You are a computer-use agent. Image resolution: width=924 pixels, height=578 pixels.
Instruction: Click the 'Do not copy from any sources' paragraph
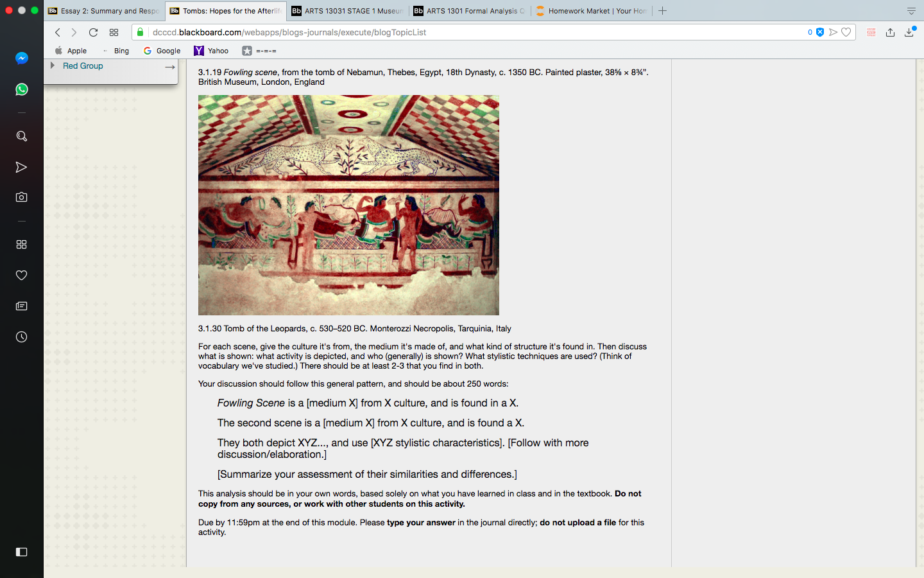420,499
